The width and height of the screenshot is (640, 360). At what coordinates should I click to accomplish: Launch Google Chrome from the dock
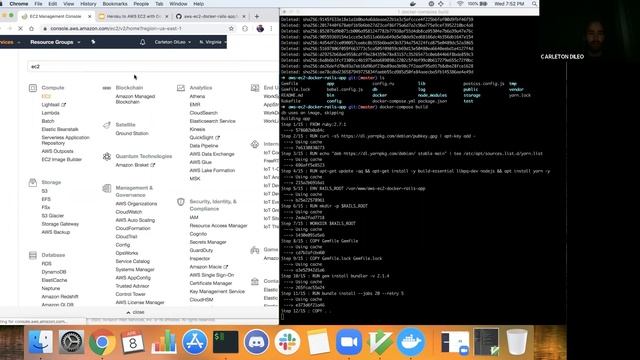102,342
